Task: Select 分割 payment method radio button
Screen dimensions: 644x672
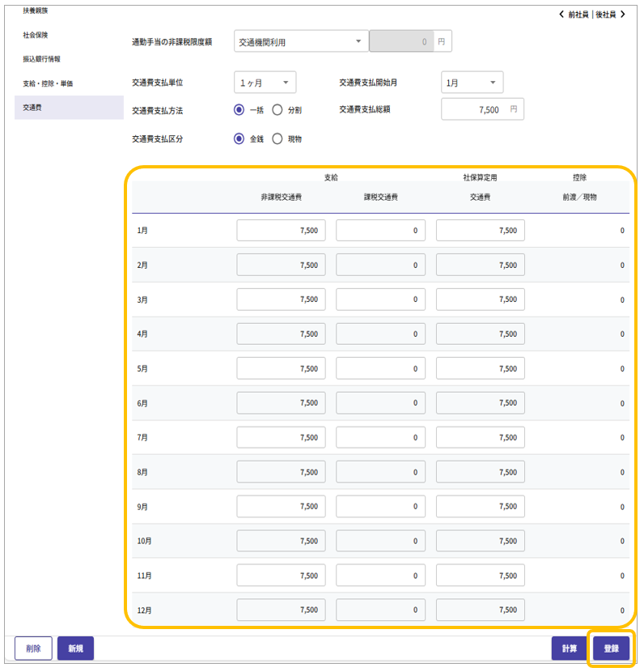Action: [x=278, y=109]
